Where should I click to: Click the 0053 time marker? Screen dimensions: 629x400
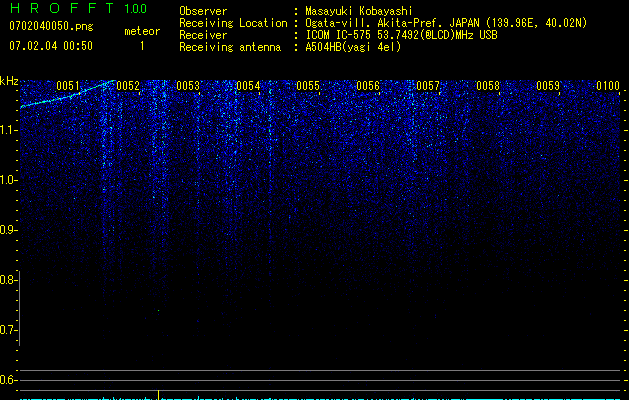point(188,86)
